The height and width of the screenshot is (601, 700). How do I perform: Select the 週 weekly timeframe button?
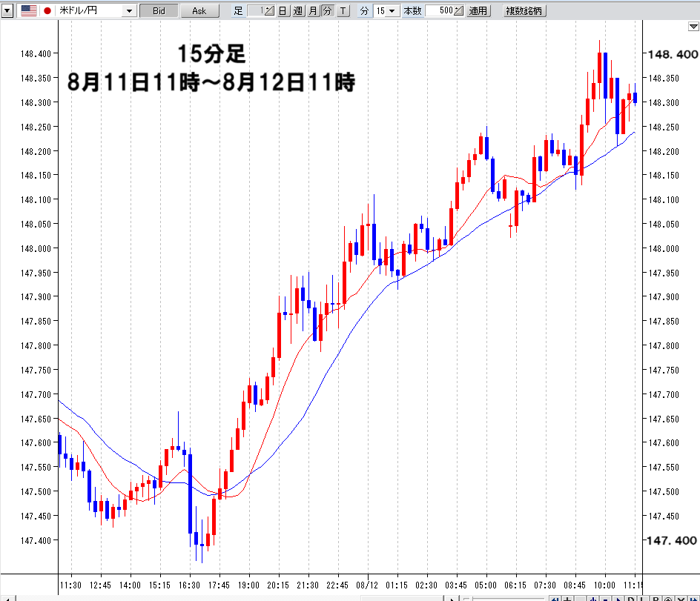[297, 10]
